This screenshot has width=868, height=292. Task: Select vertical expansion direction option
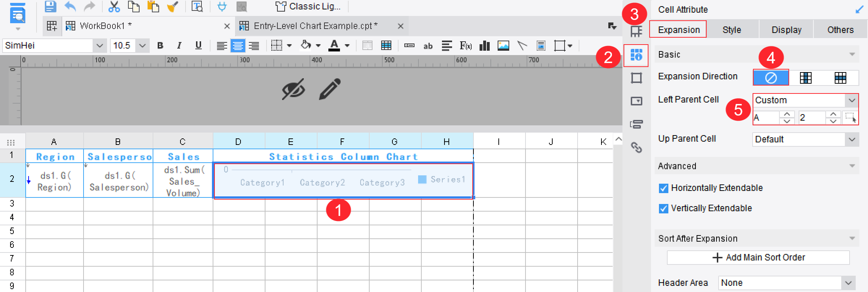click(x=805, y=78)
